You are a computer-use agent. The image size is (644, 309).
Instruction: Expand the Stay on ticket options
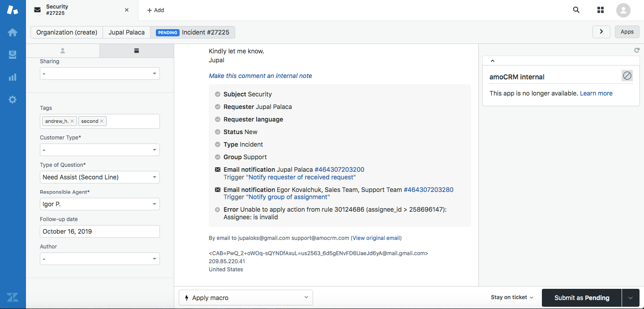point(531,297)
